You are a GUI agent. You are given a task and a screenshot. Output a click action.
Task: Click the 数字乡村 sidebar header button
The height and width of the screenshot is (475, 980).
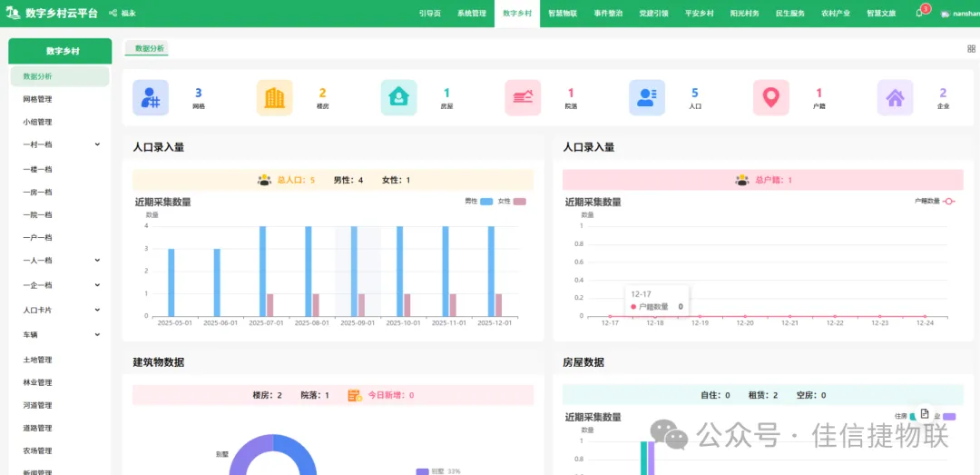click(x=60, y=52)
